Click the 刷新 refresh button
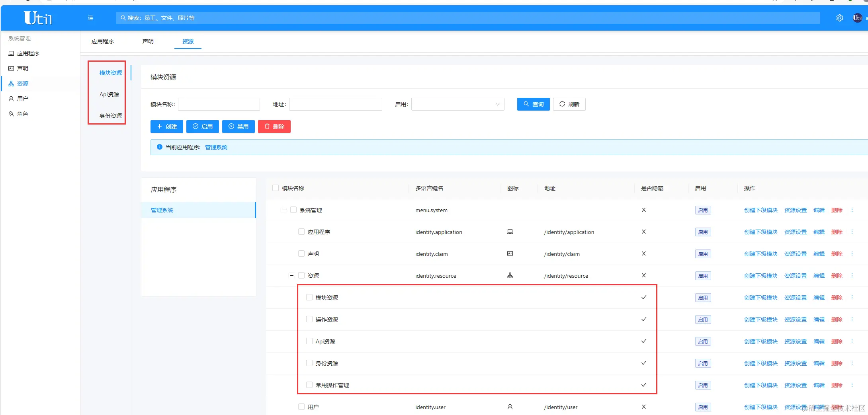This screenshot has height=415, width=868. (569, 104)
